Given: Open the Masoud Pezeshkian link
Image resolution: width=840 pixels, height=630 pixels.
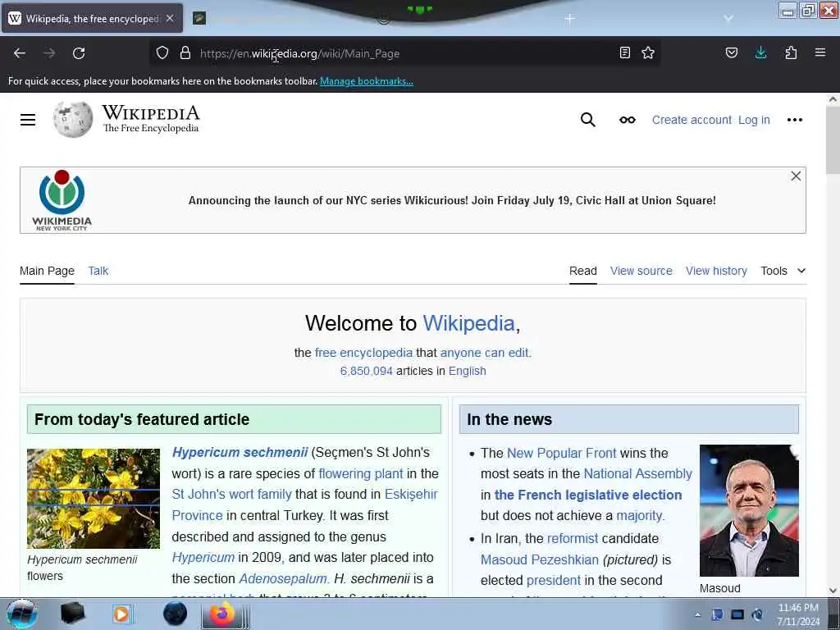Looking at the screenshot, I should (540, 559).
